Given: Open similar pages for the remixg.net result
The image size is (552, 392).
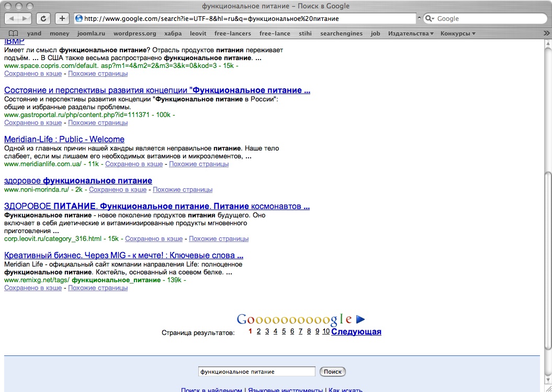Looking at the screenshot, I should pos(98,288).
